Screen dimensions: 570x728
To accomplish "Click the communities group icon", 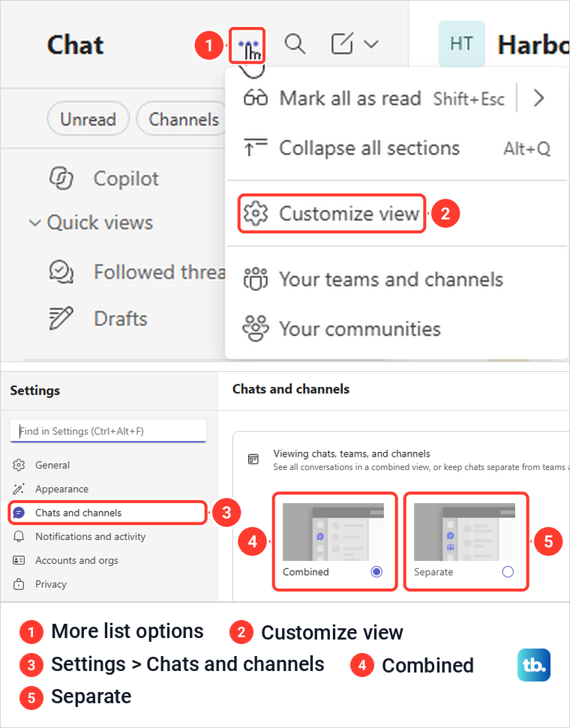I will click(256, 328).
